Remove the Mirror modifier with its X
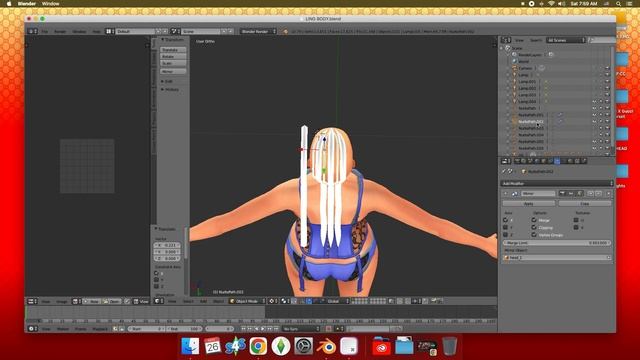 point(609,193)
